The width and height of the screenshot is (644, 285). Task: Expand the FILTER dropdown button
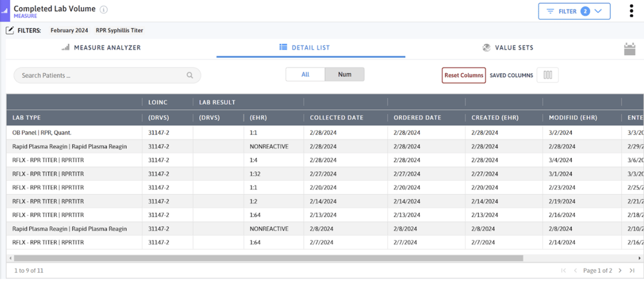click(574, 12)
